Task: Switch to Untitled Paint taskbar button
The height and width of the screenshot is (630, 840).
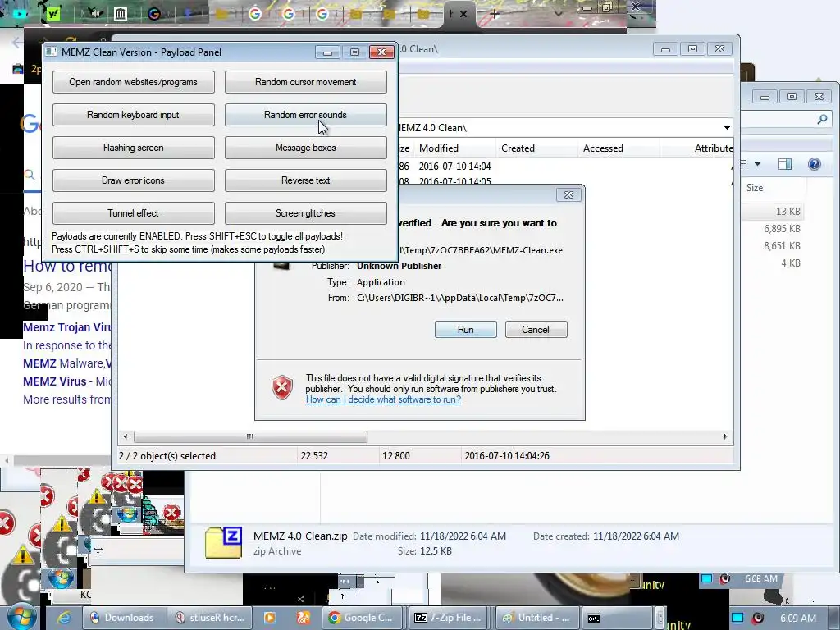Action: click(537, 618)
